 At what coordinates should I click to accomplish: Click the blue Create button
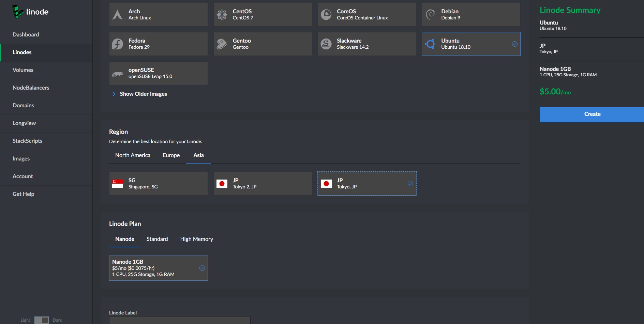tap(592, 114)
